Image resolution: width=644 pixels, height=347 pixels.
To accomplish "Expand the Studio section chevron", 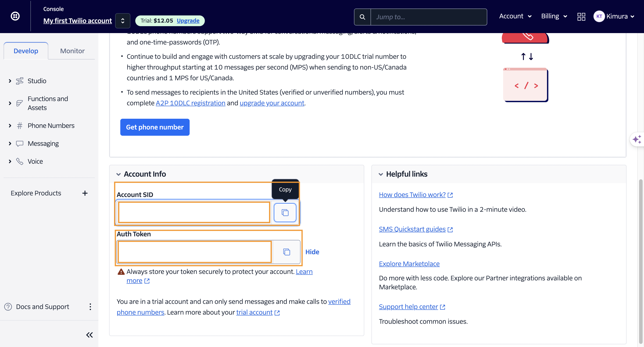I will coord(10,81).
